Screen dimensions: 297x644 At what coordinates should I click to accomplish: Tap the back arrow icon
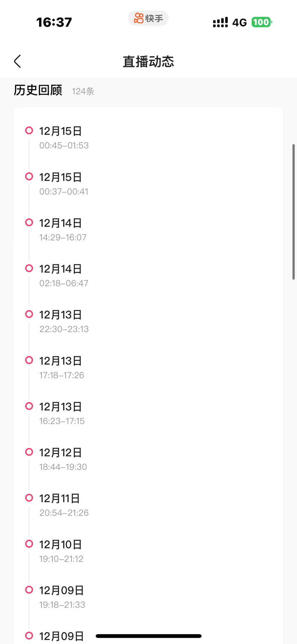[17, 61]
